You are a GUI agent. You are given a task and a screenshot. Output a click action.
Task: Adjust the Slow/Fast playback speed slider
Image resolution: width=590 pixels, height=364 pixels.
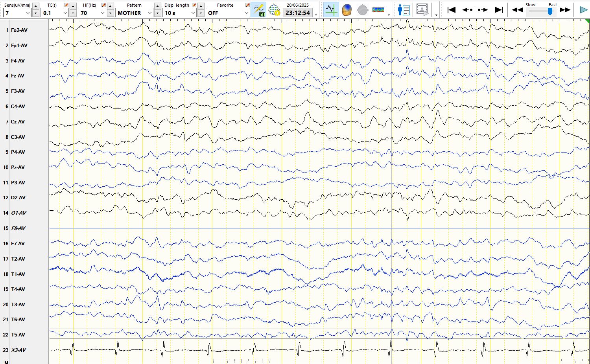coord(550,11)
